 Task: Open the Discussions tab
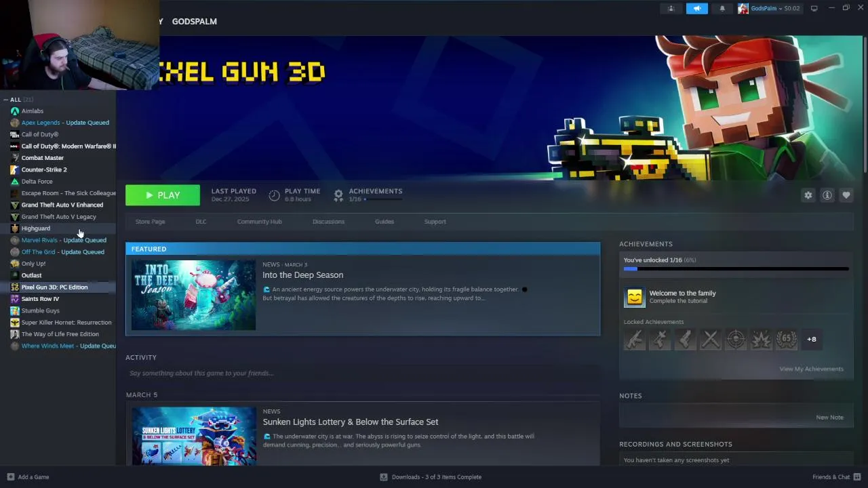[x=328, y=222]
